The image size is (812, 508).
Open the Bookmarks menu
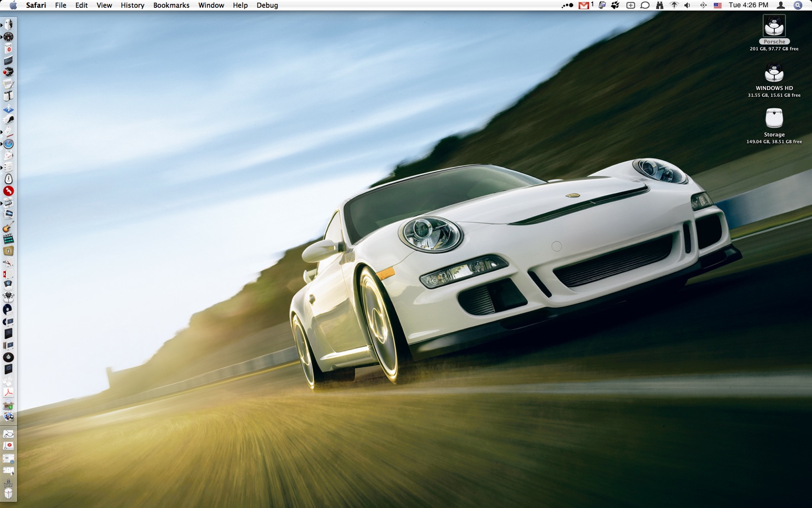click(x=172, y=5)
